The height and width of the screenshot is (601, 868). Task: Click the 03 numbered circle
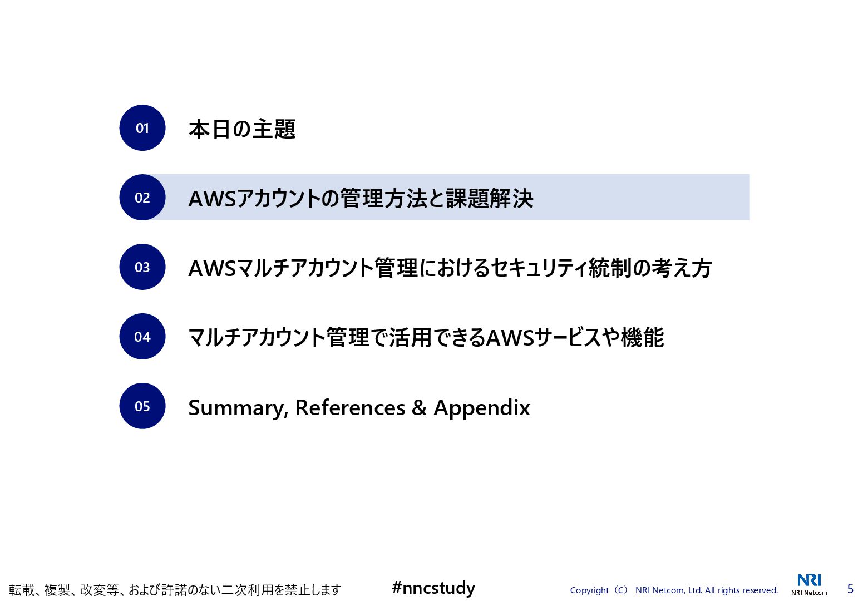(142, 267)
